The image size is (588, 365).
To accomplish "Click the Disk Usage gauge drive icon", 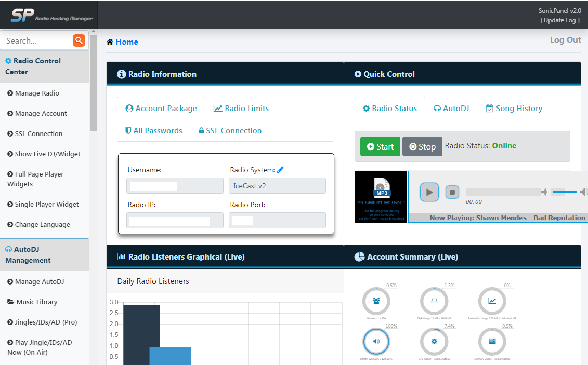I will 434,301.
